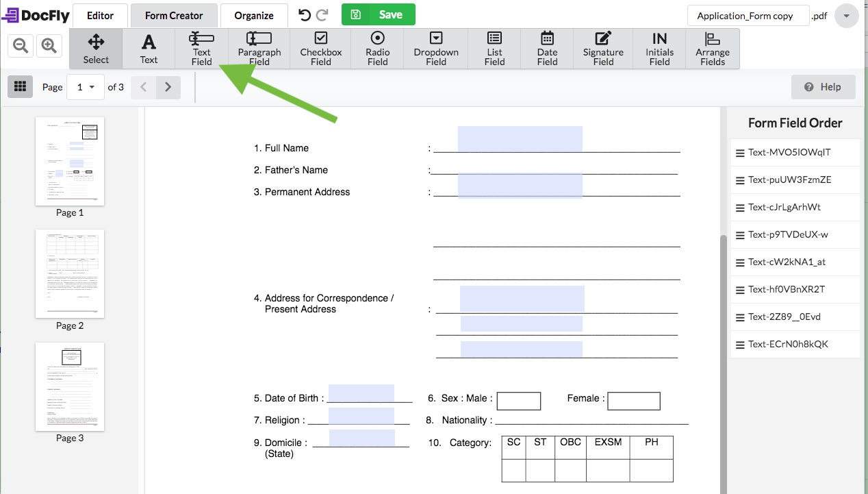Open the Page 2 thumbnail

pos(70,273)
